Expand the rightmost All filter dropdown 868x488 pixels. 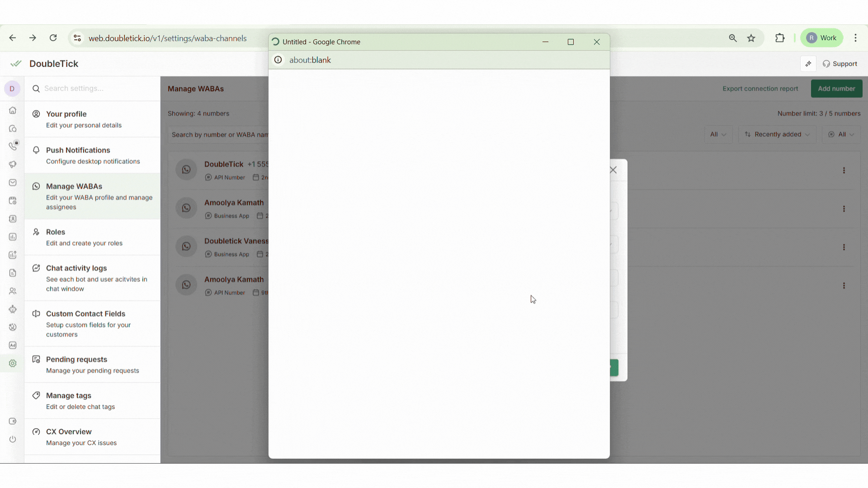click(x=841, y=134)
